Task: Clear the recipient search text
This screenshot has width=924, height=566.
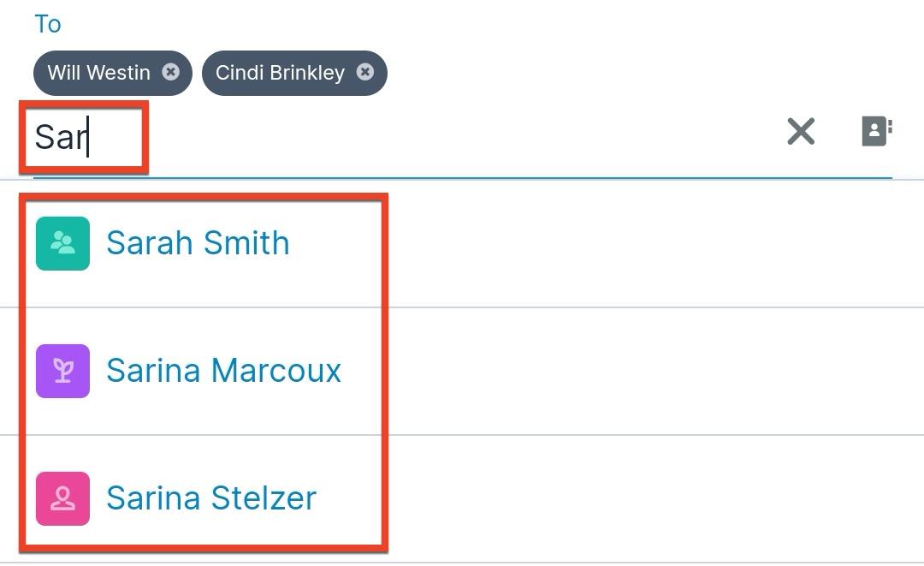Action: tap(801, 131)
